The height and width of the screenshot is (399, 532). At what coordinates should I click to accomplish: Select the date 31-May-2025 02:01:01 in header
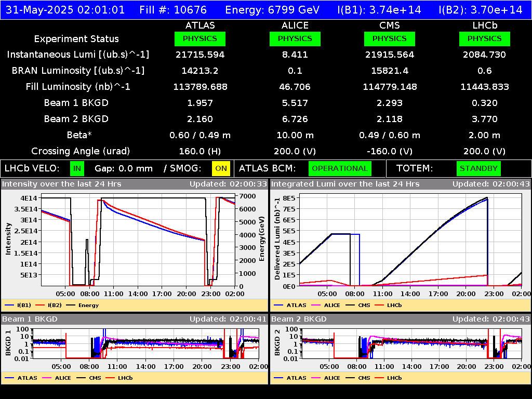(x=65, y=10)
